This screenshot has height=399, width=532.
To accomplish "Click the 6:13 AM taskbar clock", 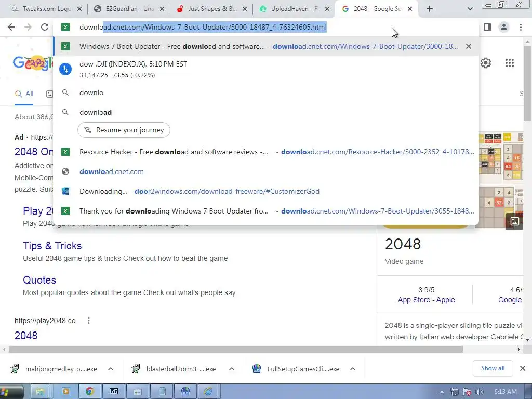I will (x=506, y=392).
